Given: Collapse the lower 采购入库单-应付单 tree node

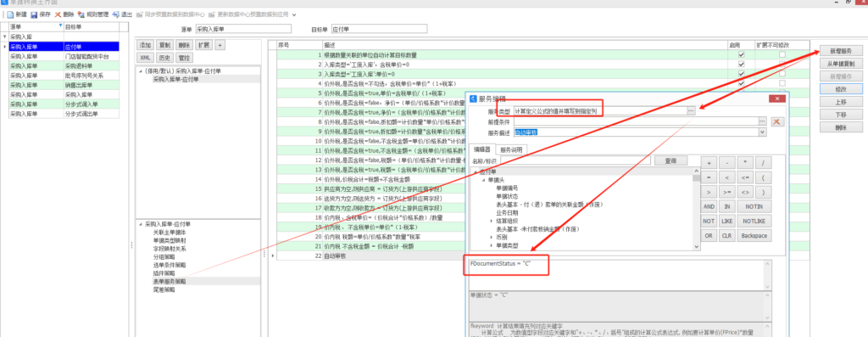Looking at the screenshot, I should 140,224.
